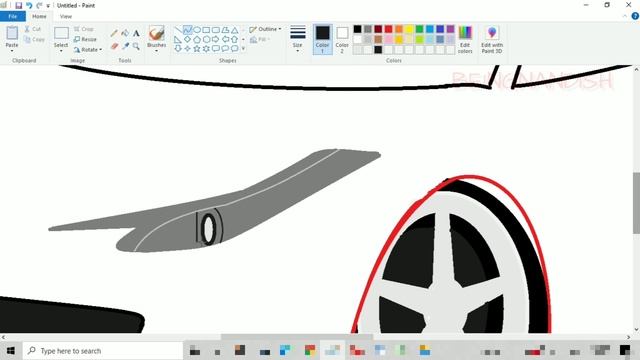640x360 pixels.
Task: Click the Resize button
Action: 85,39
